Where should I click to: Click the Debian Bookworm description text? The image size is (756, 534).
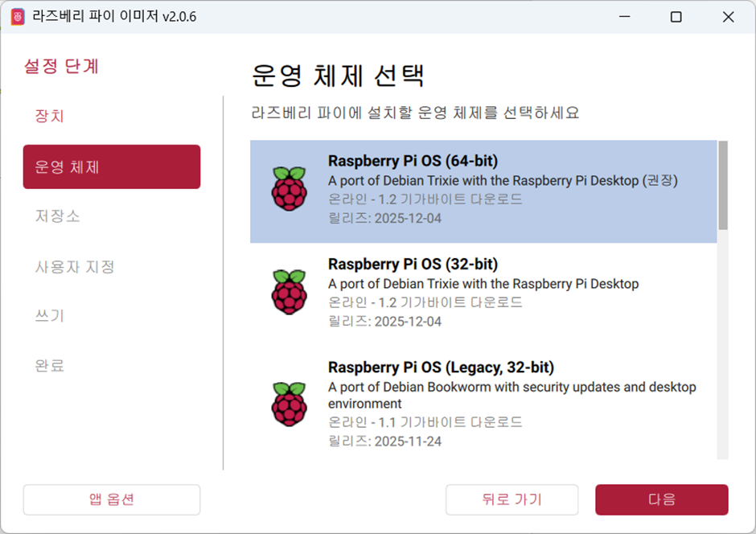[x=512, y=395]
